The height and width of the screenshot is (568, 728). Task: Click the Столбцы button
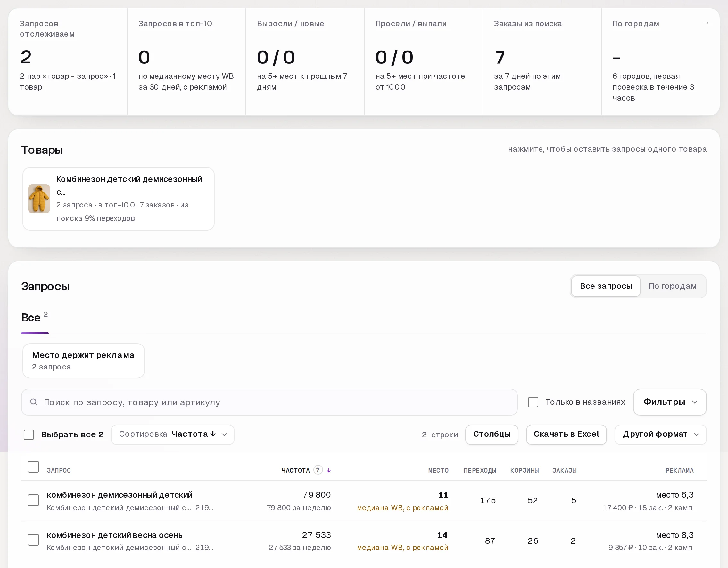492,434
